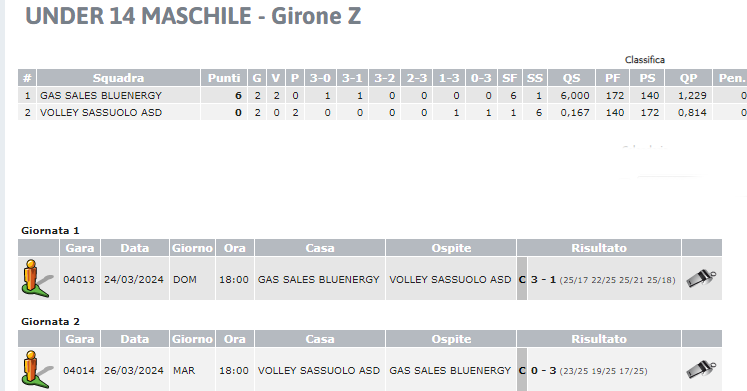Click guest team GAS SALES BLUENERGY in Giornata 2
Screen dimensions: 747x391
pos(450,371)
